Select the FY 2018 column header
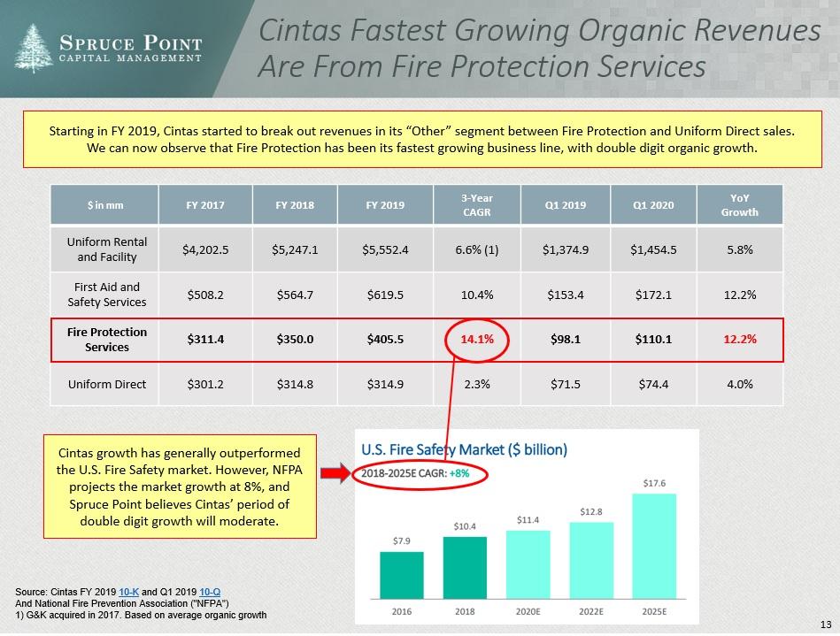The width and height of the screenshot is (840, 636). (x=295, y=205)
